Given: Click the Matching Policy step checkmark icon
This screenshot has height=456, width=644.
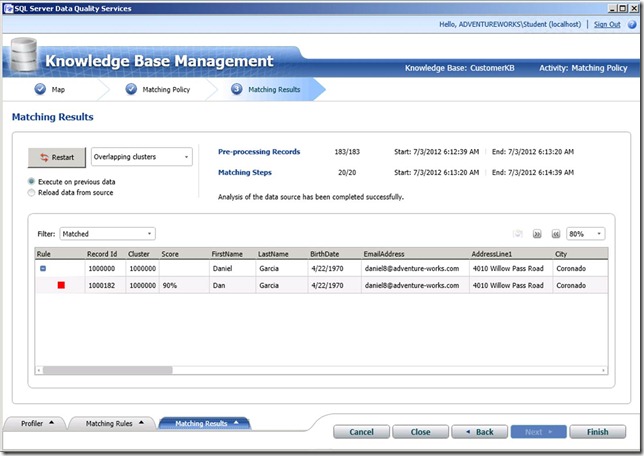Looking at the screenshot, I should coord(132,89).
